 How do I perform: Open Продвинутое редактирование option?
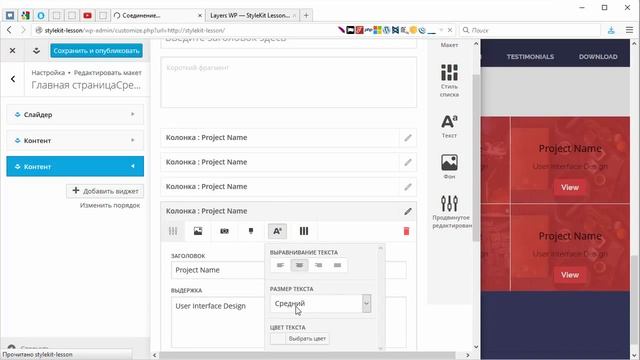tap(450, 211)
